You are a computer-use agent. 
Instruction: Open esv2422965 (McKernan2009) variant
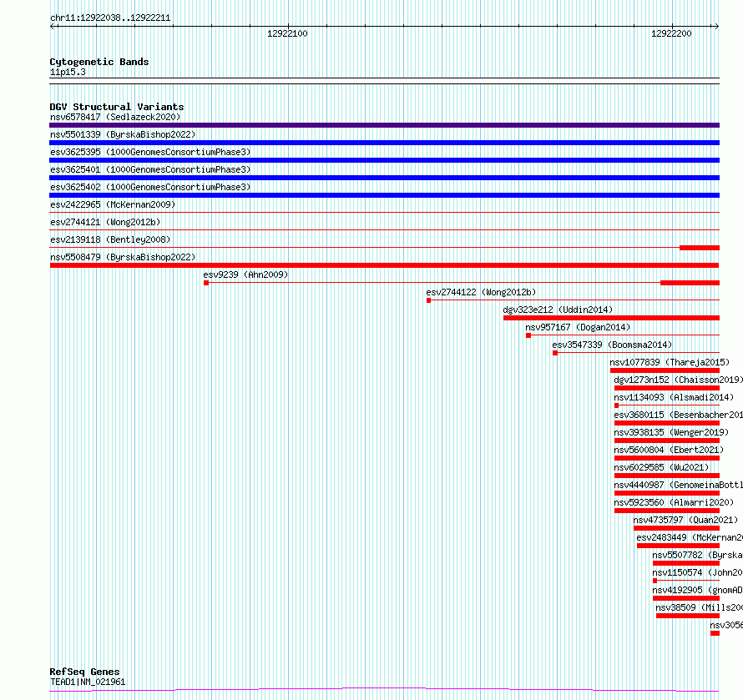click(x=113, y=204)
